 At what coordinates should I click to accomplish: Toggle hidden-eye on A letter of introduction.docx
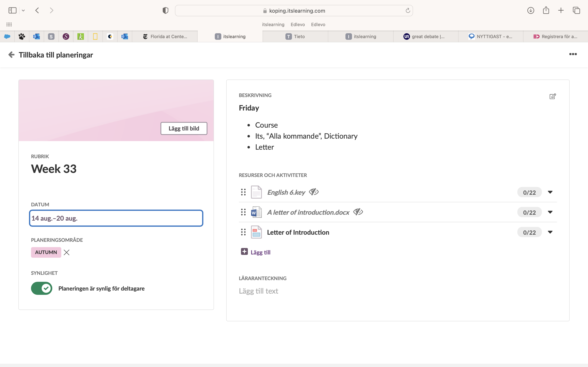358,212
